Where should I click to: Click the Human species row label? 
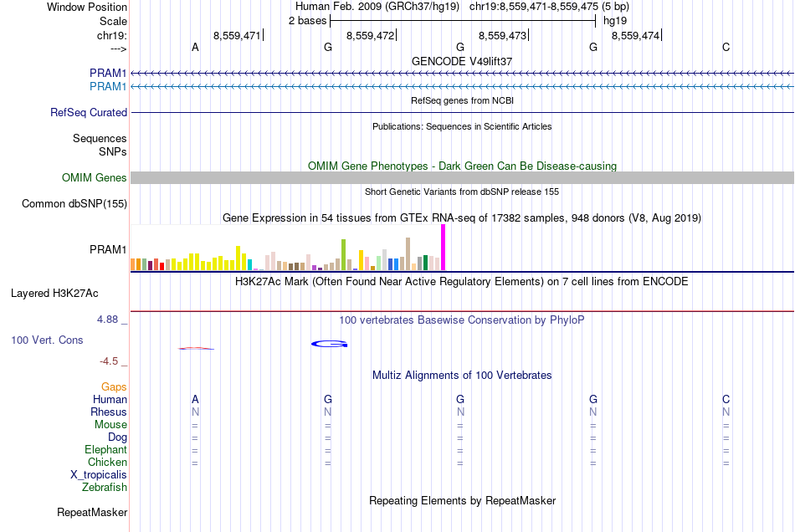pos(110,399)
